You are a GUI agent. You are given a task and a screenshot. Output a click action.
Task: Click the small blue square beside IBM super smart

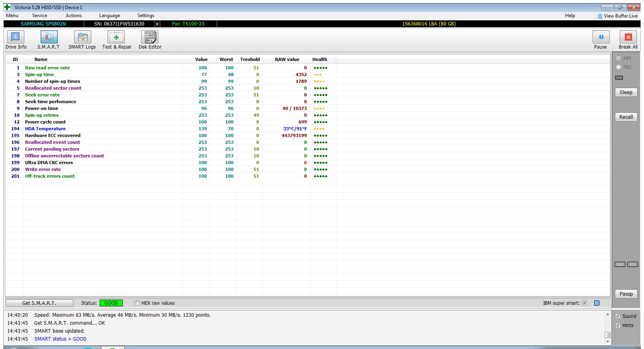(597, 303)
